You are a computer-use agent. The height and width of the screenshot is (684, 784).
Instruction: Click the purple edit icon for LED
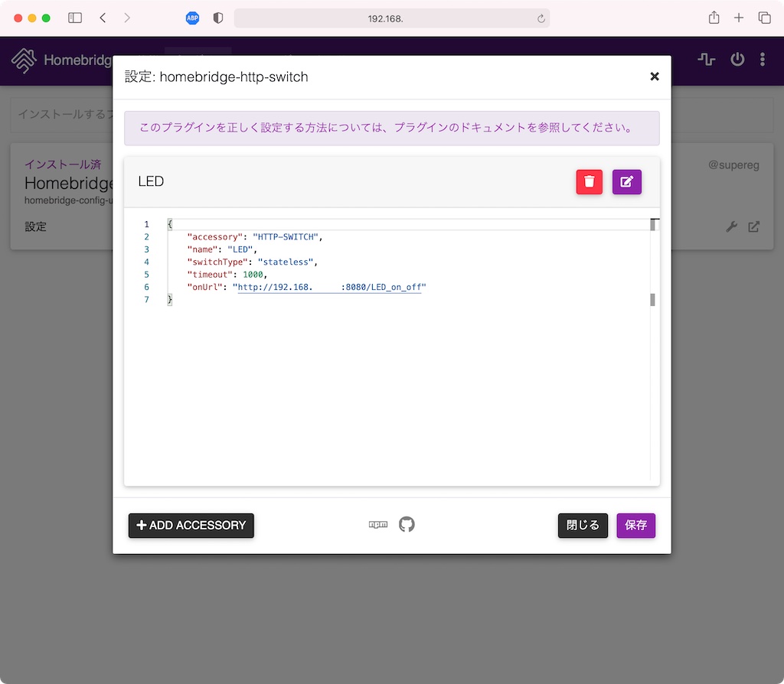[x=626, y=182]
